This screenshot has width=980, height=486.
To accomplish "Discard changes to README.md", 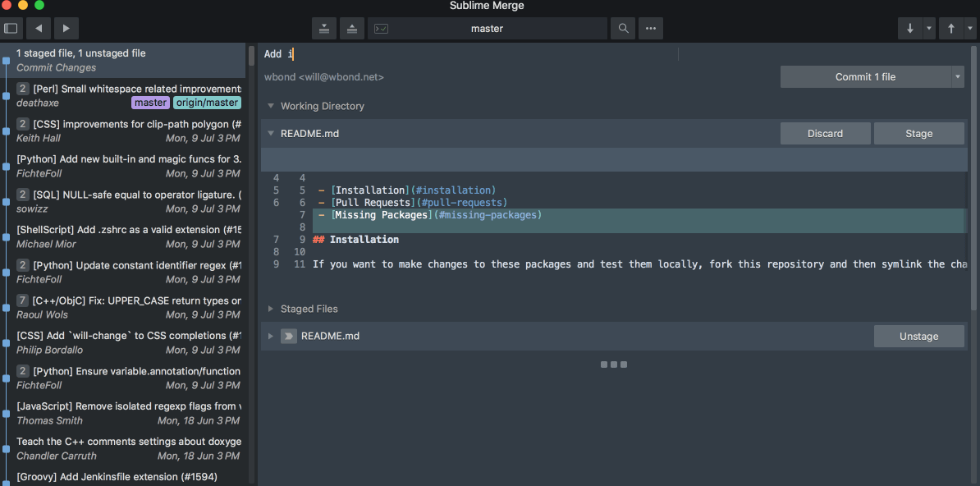I will point(825,134).
